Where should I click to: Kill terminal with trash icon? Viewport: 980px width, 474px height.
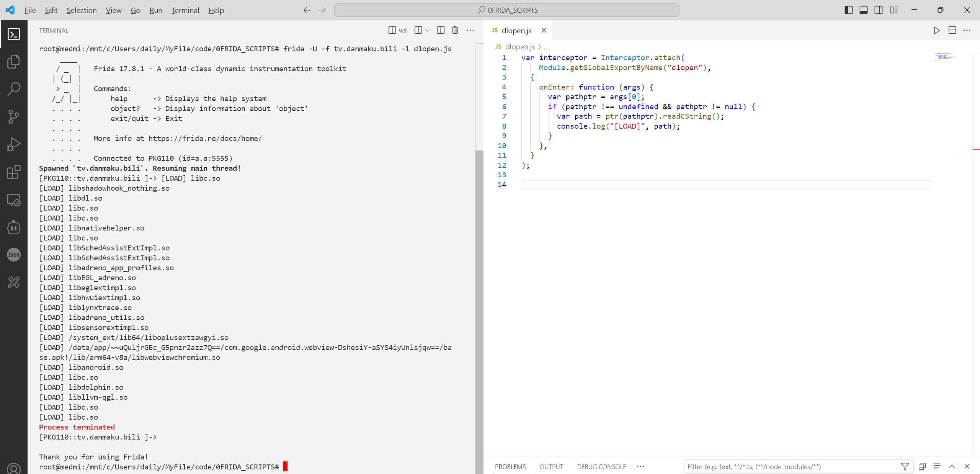[455, 30]
